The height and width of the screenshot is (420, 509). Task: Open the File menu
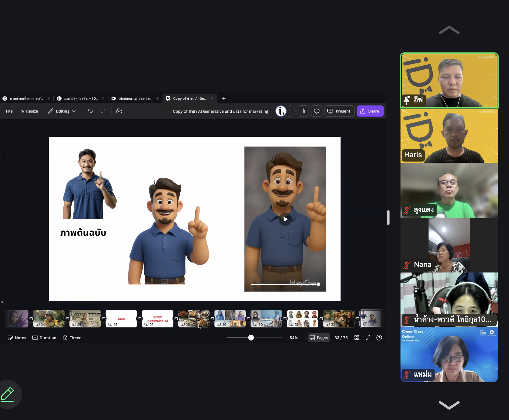pyautogui.click(x=9, y=111)
